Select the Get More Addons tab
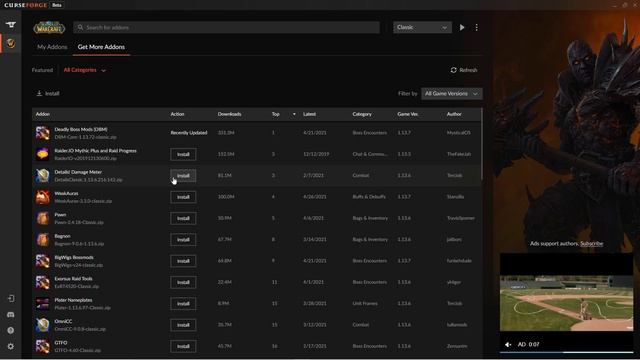This screenshot has width=640, height=360. coord(101,47)
